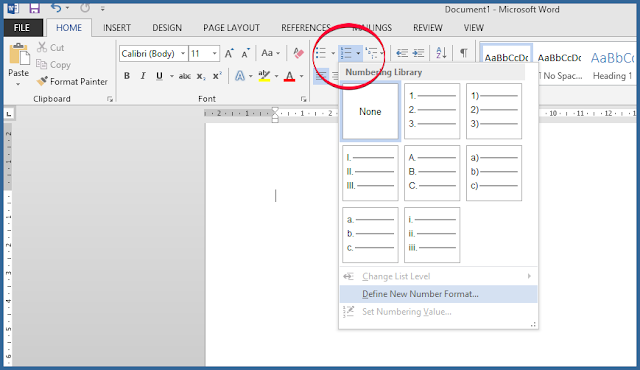Click the Strikethrough abc icon
The width and height of the screenshot is (640, 370).
184,76
